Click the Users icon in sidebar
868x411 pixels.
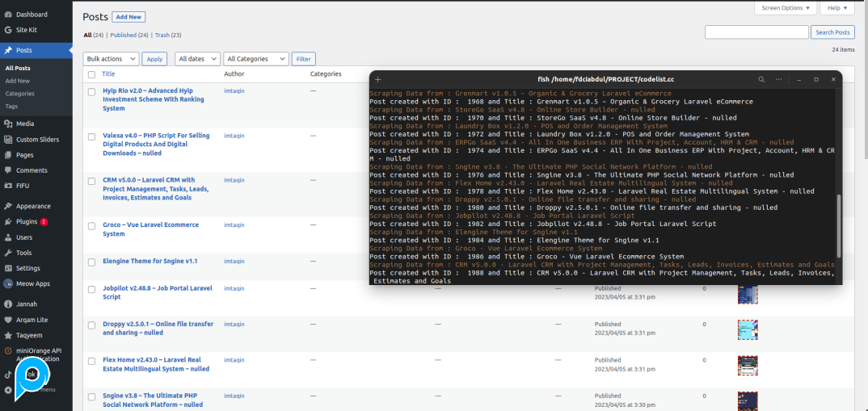click(x=8, y=237)
